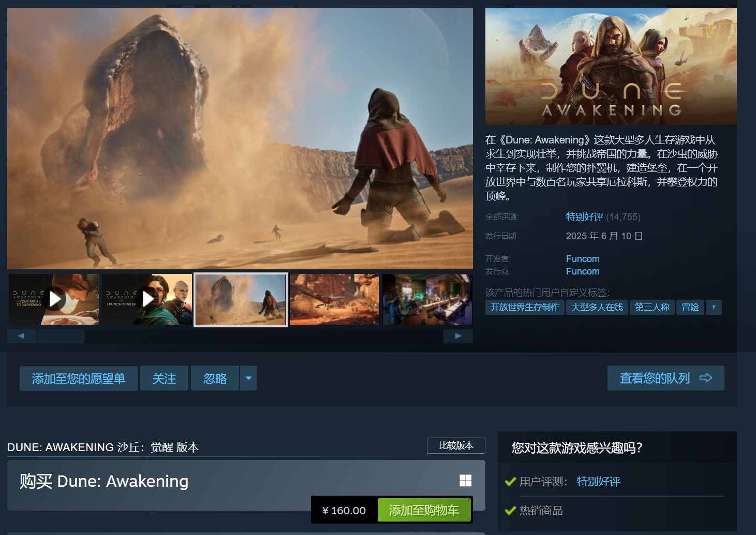Click 添加至您的愿望单 wishlist button
The height and width of the screenshot is (535, 756).
[79, 379]
